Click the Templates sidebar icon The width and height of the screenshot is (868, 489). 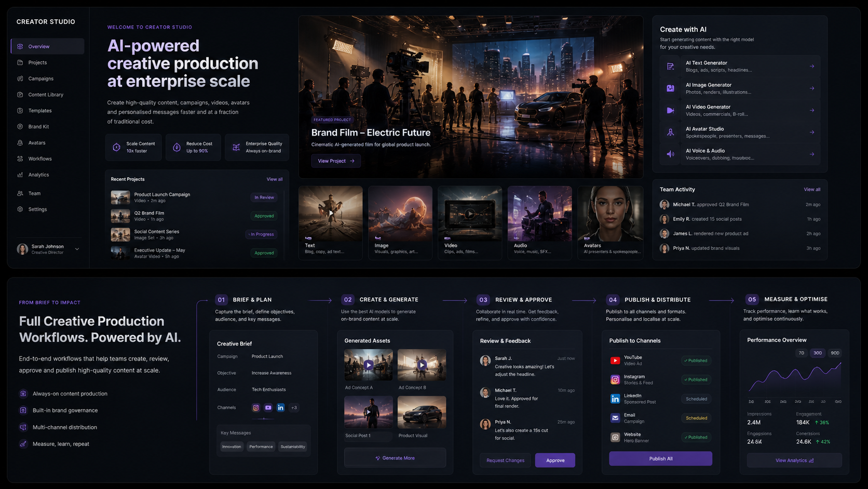20,111
